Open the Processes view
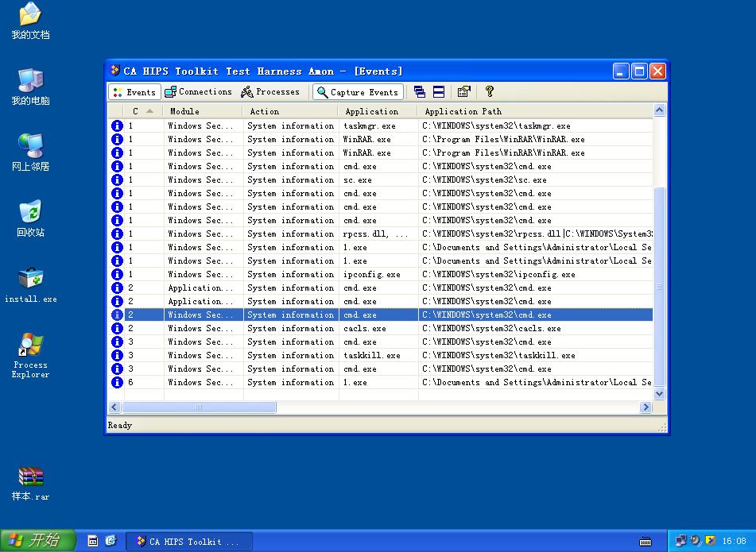756x552 pixels. (270, 91)
